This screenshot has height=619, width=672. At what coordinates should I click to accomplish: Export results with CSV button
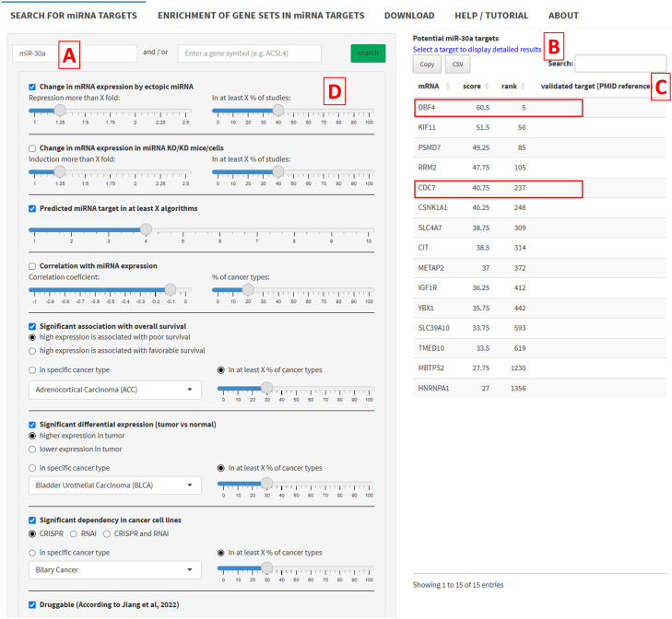coord(457,64)
